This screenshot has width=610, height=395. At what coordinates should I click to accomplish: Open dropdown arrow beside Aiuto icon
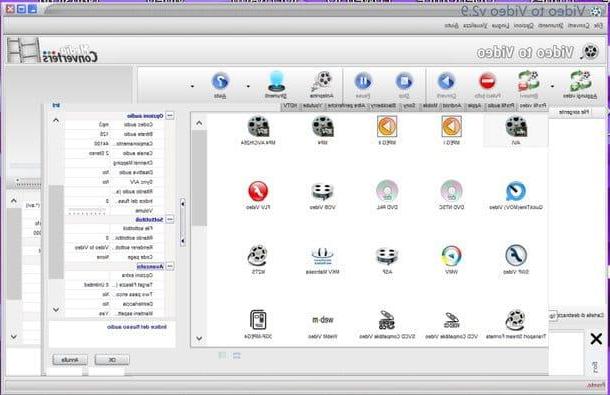192,86
